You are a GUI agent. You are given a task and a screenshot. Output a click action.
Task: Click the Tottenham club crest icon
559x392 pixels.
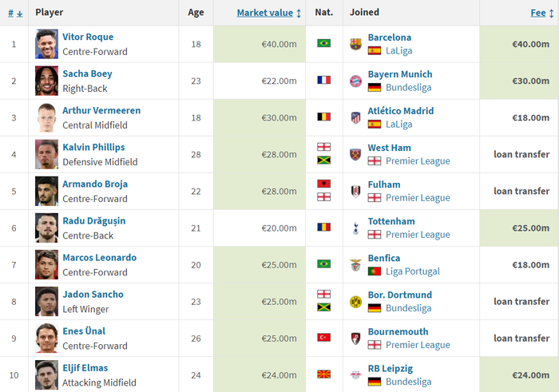coord(355,228)
